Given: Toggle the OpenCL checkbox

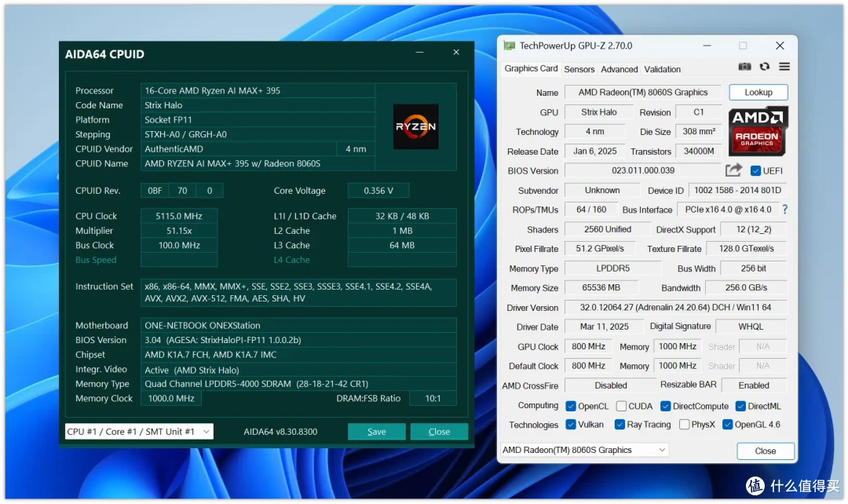Looking at the screenshot, I should (x=571, y=406).
